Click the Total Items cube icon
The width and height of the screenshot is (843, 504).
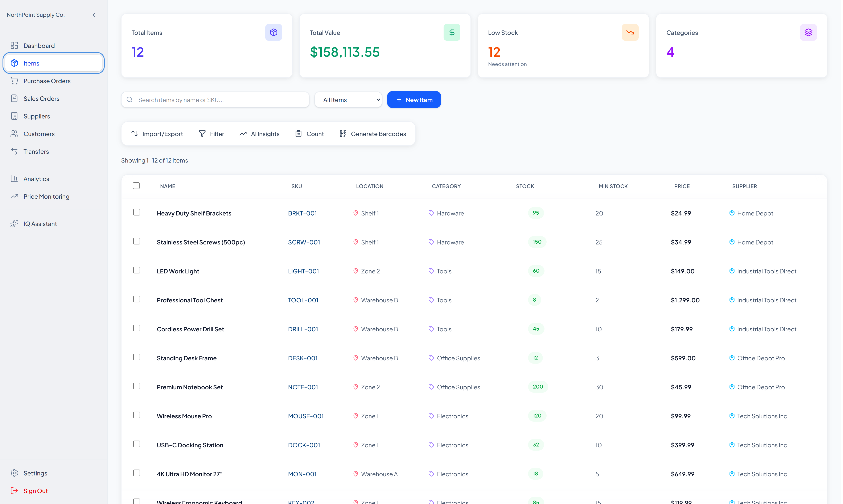click(x=274, y=32)
